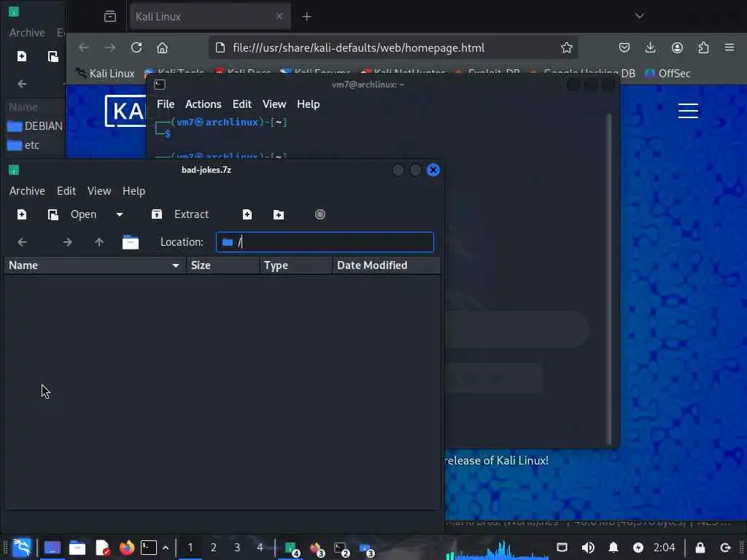Open a new Firefox tab
The width and height of the screenshot is (747, 560).
click(x=307, y=17)
